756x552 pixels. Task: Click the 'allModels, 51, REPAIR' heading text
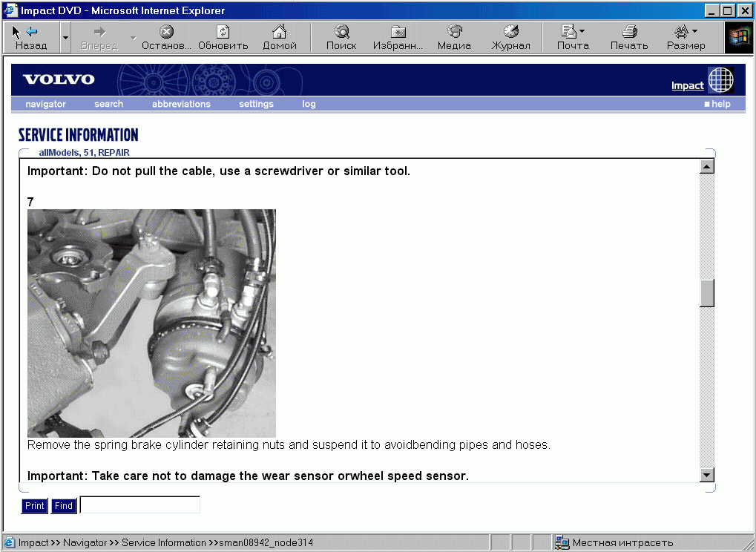pyautogui.click(x=85, y=152)
